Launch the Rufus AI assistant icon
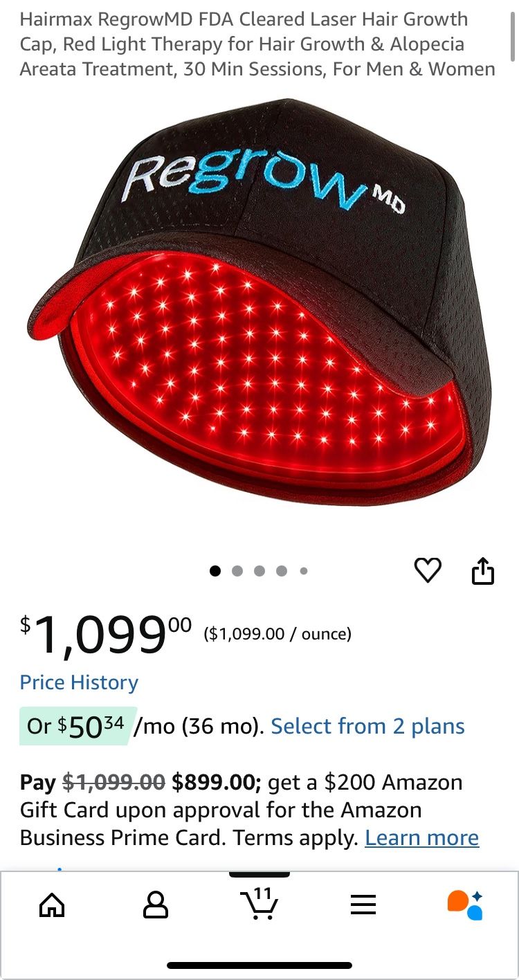Screen dimensions: 519x980 click(x=465, y=905)
